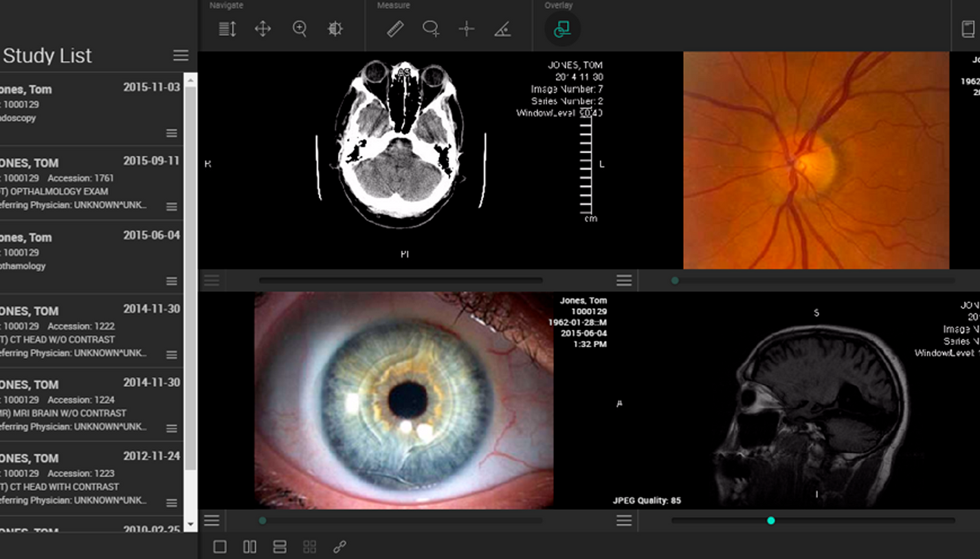Toggle the image overlay display
The width and height of the screenshot is (980, 559).
562,29
